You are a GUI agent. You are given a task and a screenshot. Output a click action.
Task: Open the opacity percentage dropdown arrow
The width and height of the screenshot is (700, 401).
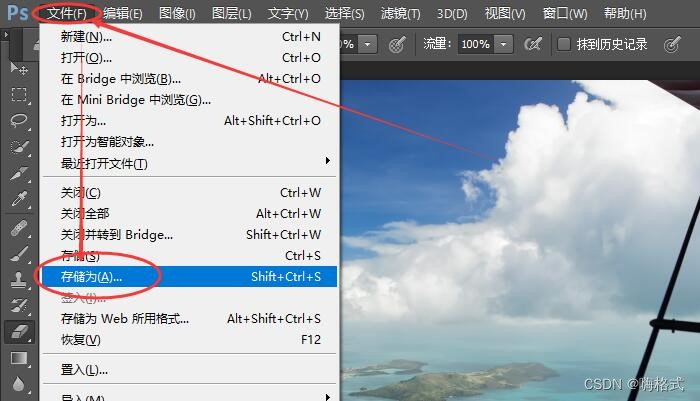(367, 44)
